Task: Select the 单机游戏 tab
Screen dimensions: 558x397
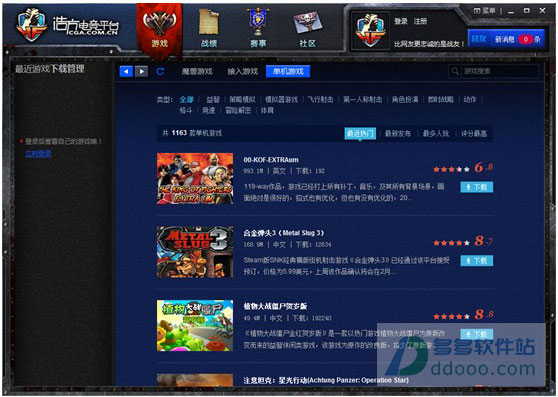Action: point(288,72)
